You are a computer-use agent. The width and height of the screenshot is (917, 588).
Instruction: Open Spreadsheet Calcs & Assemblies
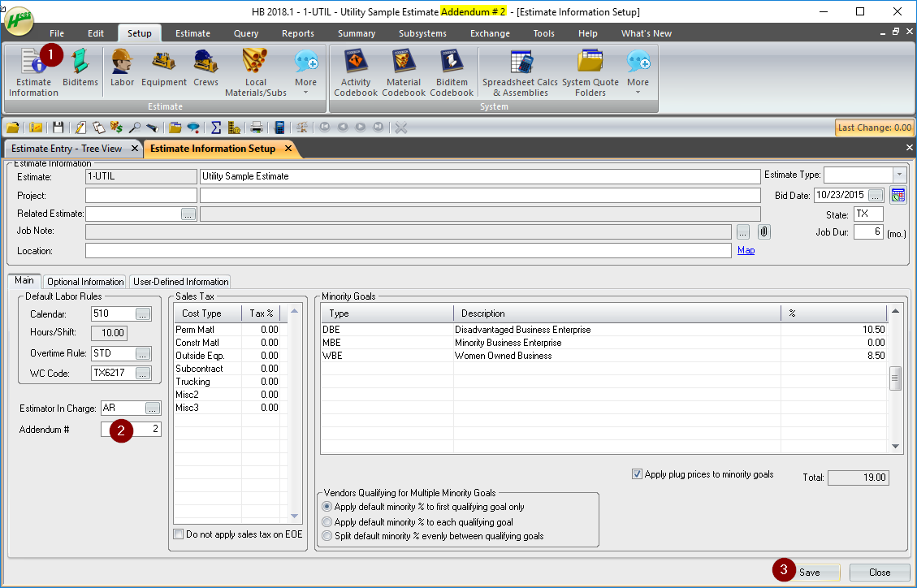pyautogui.click(x=520, y=73)
